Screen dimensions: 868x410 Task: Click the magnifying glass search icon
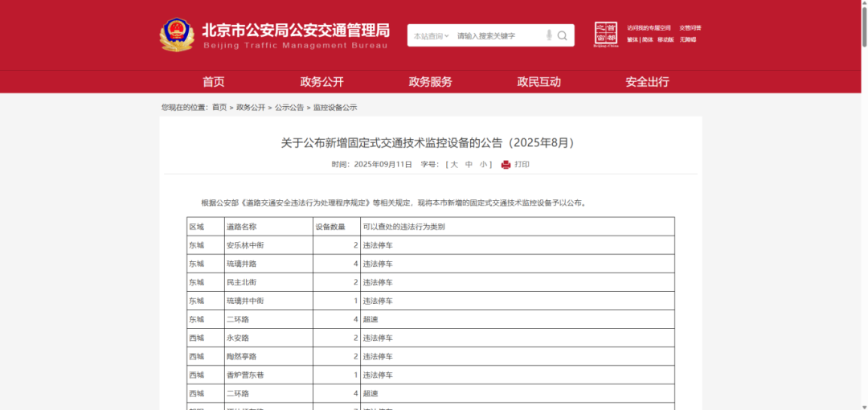[x=563, y=35]
